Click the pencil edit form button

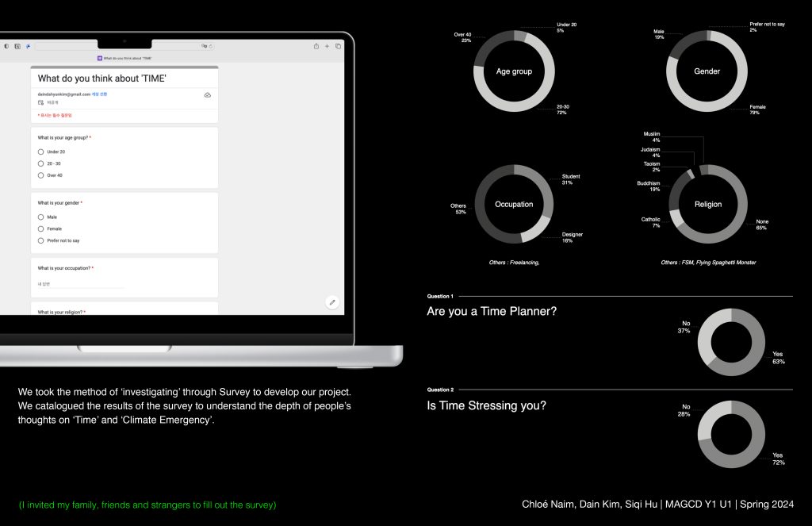coord(332,301)
